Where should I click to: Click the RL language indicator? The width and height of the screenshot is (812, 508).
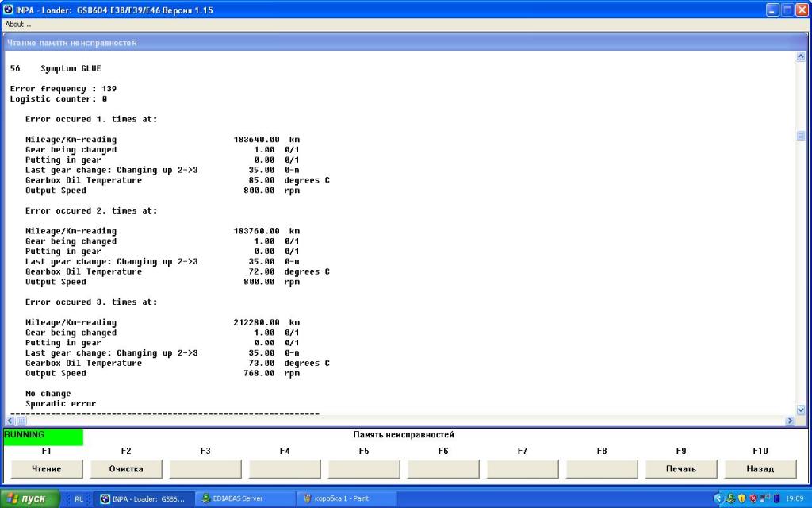tap(79, 499)
